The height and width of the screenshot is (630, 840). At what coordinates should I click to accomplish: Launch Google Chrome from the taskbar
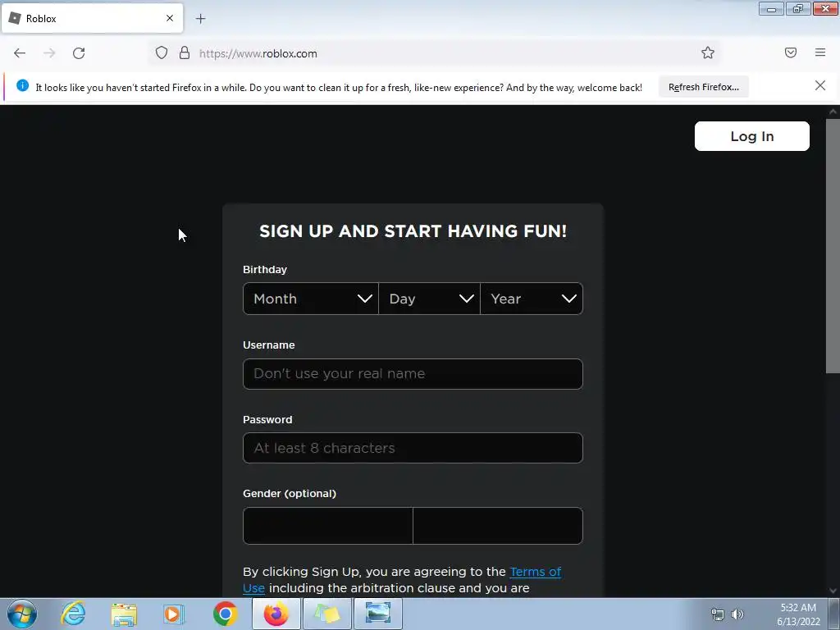tap(225, 614)
